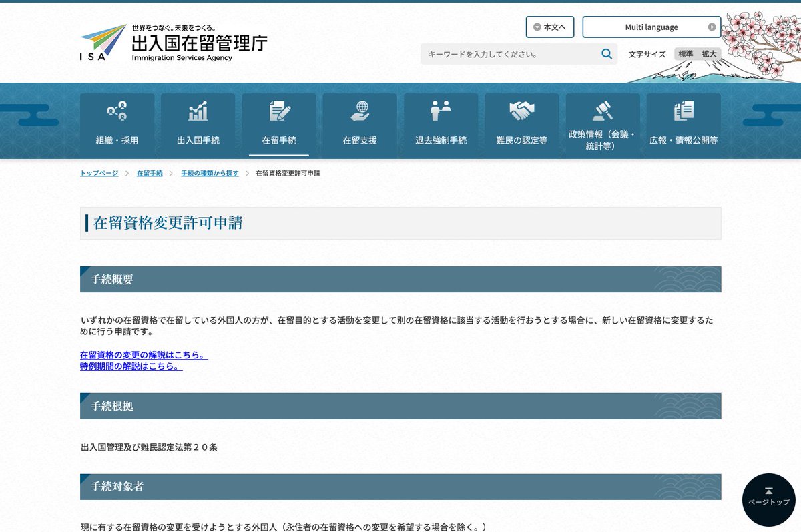Select 政策情報（会議・統計等） menu label
The width and height of the screenshot is (801, 532).
click(x=603, y=140)
